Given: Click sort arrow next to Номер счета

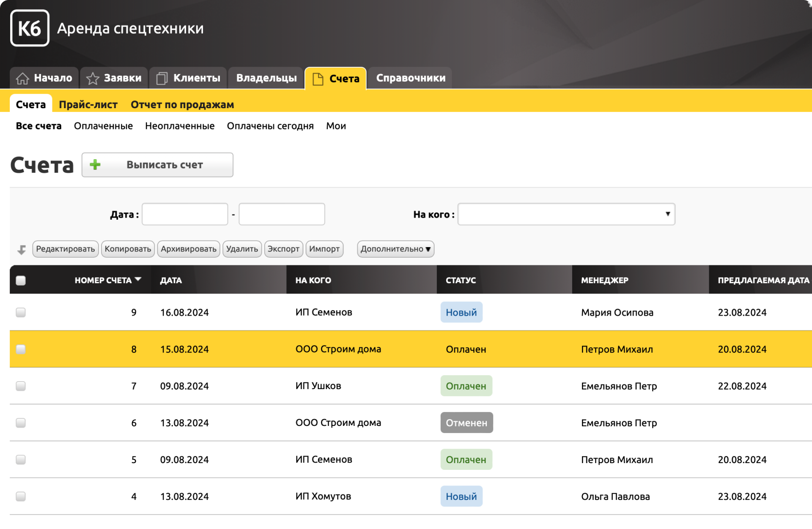Looking at the screenshot, I should coord(138,280).
